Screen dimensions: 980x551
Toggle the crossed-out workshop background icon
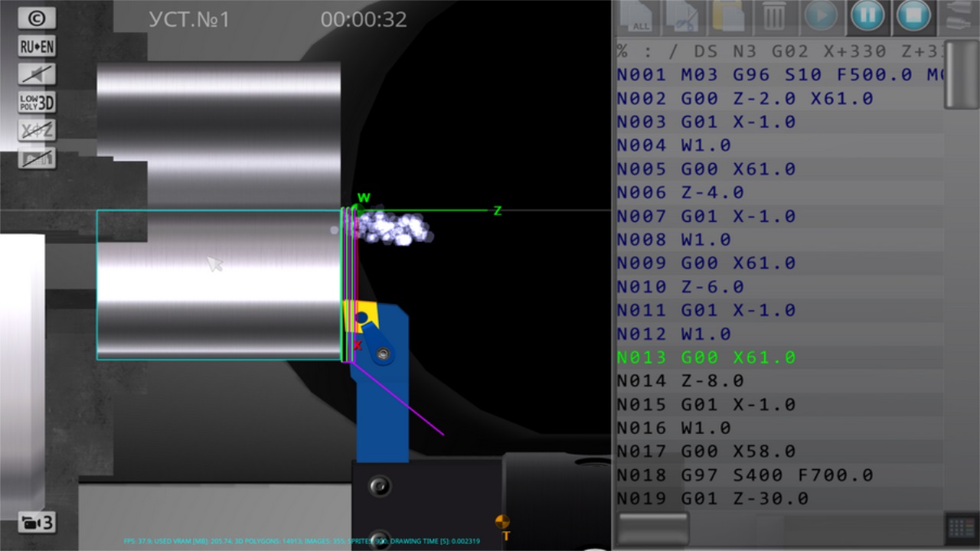[x=37, y=158]
